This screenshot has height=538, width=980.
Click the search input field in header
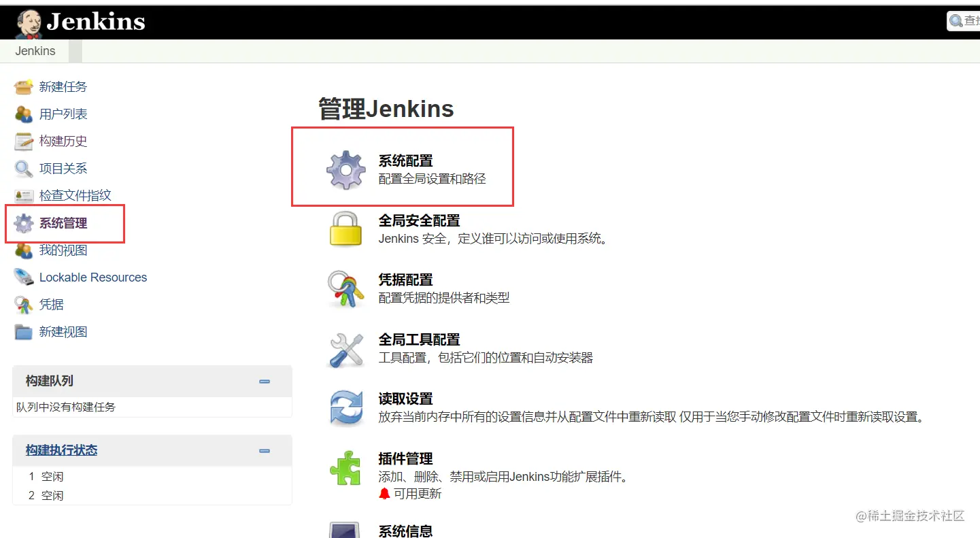click(963, 21)
